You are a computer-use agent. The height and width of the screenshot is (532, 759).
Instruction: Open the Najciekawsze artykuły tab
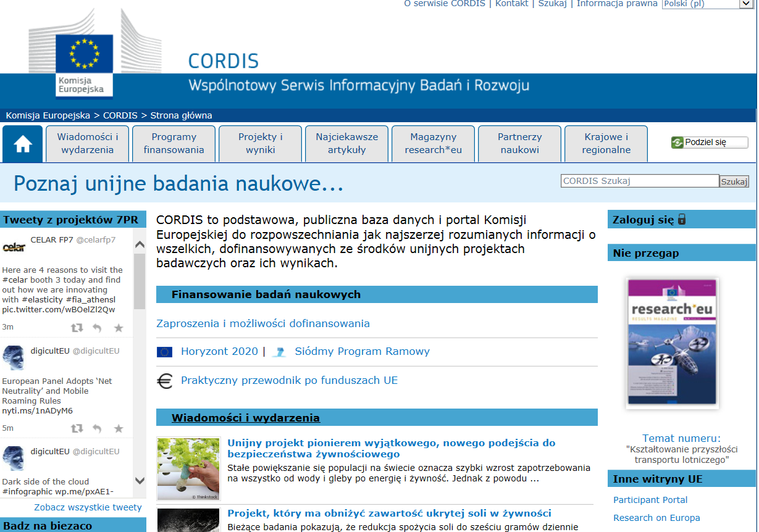[347, 143]
